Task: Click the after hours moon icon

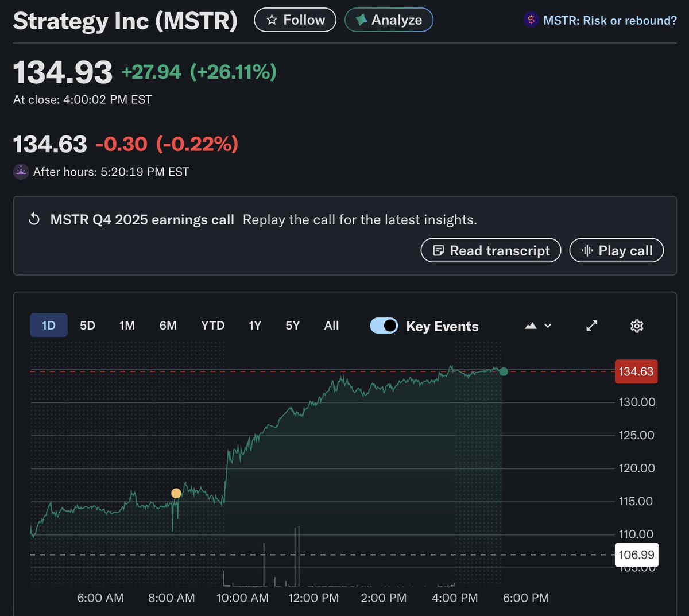Action: [x=21, y=172]
